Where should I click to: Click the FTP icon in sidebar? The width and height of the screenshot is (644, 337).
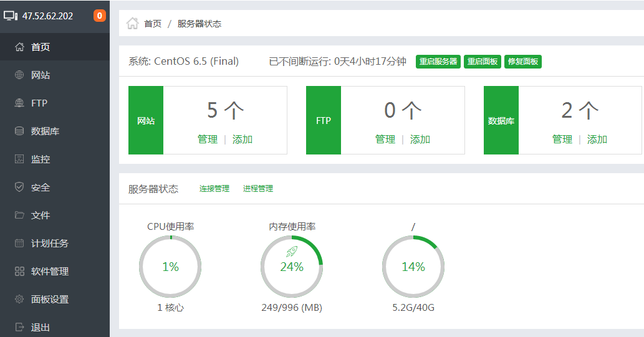click(19, 103)
